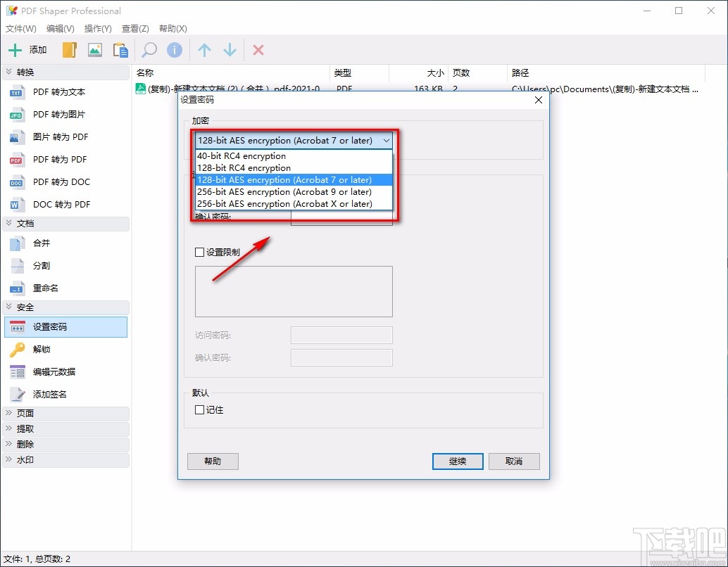Open the 合并 merge tool
Screen dimensions: 728x567
pyautogui.click(x=65, y=243)
